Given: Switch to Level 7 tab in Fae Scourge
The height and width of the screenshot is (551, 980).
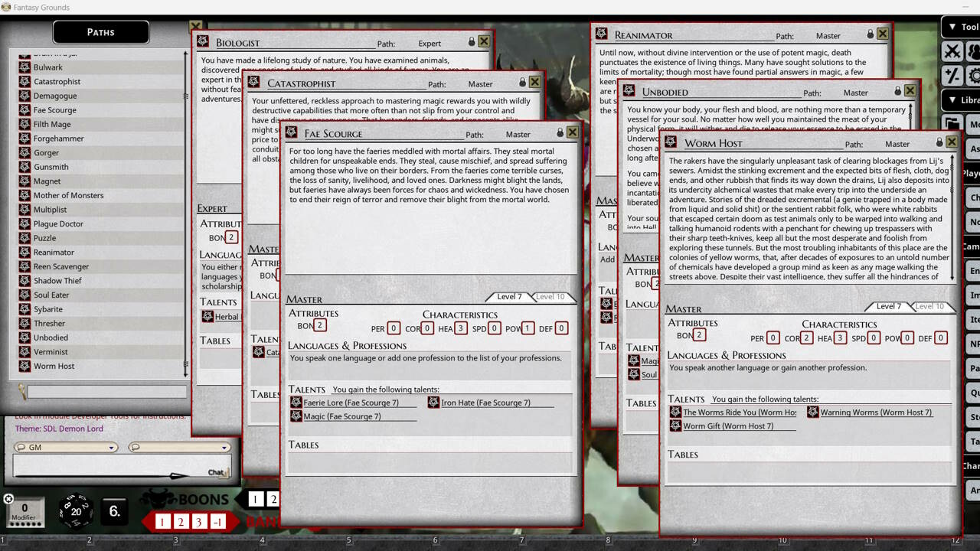Looking at the screenshot, I should [x=509, y=297].
